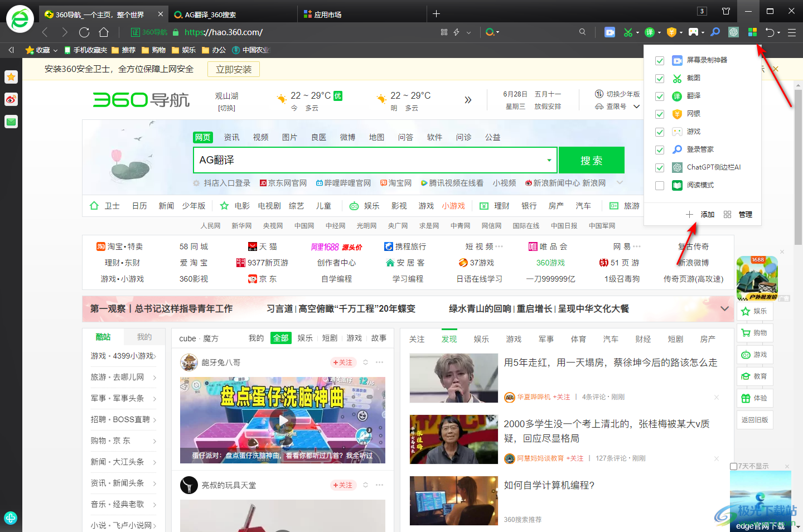Viewport: 803px width, 532px height.
Task: Open the skin shirt icon
Action: click(x=726, y=11)
